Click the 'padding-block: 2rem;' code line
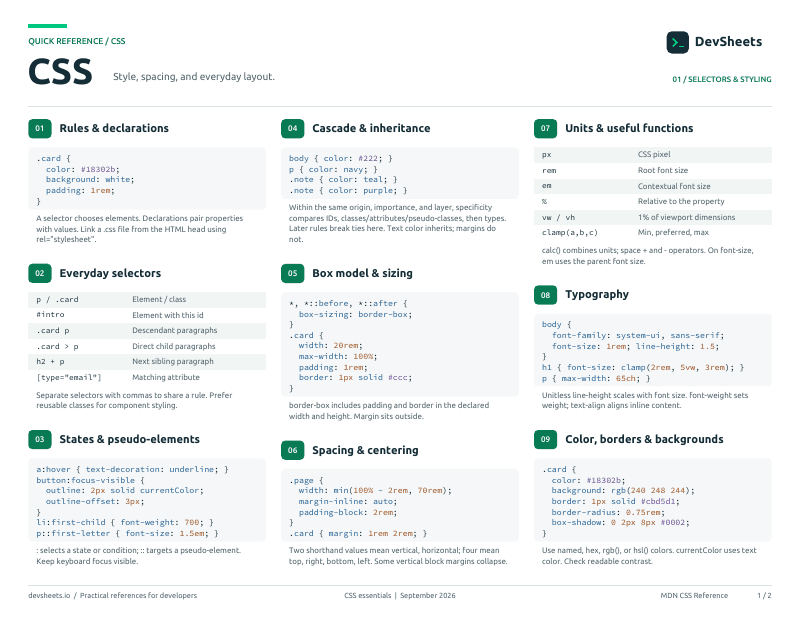The height and width of the screenshot is (619, 800). 348,512
